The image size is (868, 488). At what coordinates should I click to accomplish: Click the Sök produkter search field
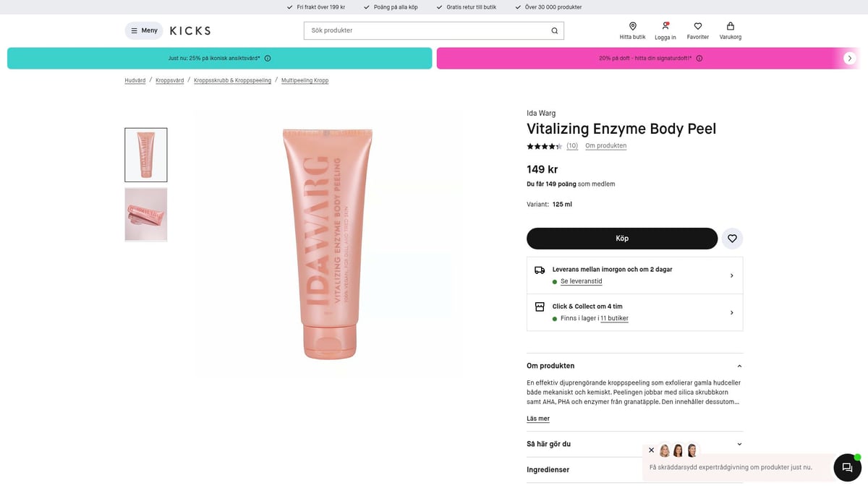tap(427, 30)
